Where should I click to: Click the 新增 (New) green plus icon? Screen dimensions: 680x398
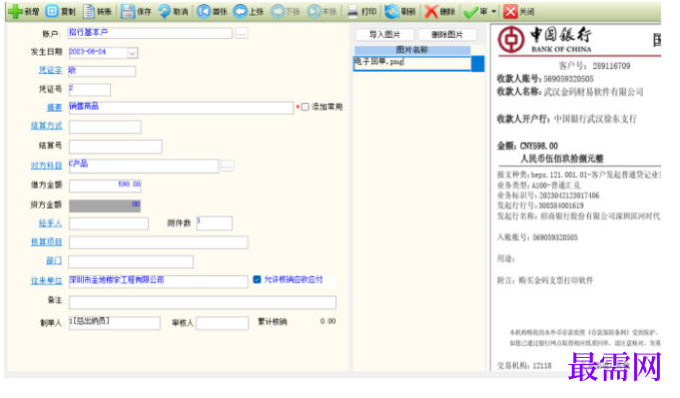(15, 11)
